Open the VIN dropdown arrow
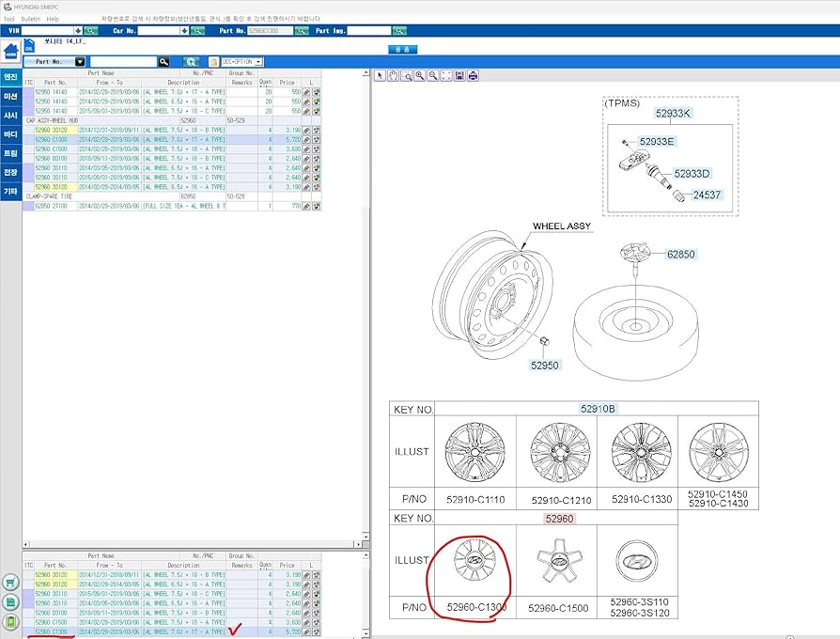The image size is (840, 639). tap(77, 31)
